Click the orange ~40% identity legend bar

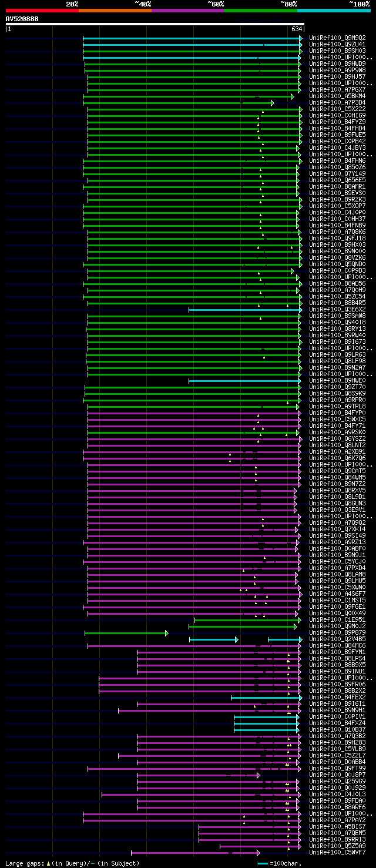[x=115, y=10]
